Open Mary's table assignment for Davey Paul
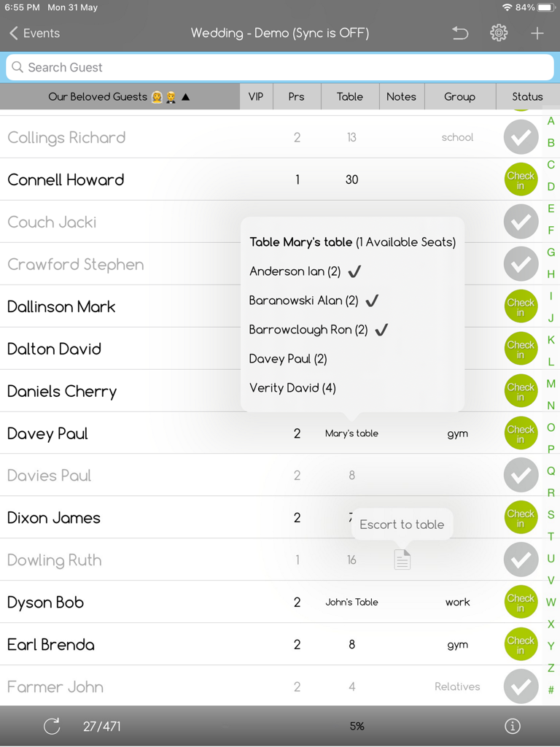 point(351,433)
